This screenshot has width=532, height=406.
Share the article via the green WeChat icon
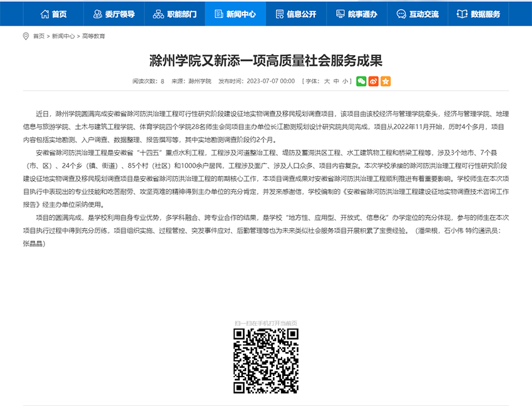[361, 81]
